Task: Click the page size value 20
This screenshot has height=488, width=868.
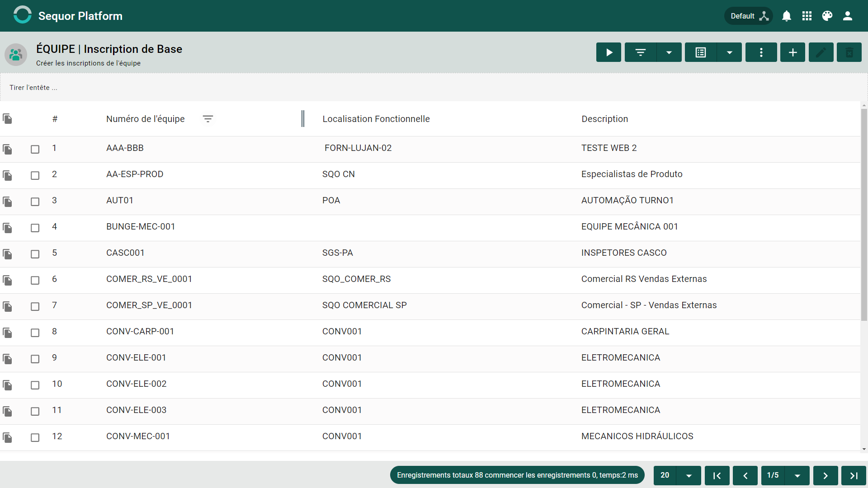Action: (665, 475)
